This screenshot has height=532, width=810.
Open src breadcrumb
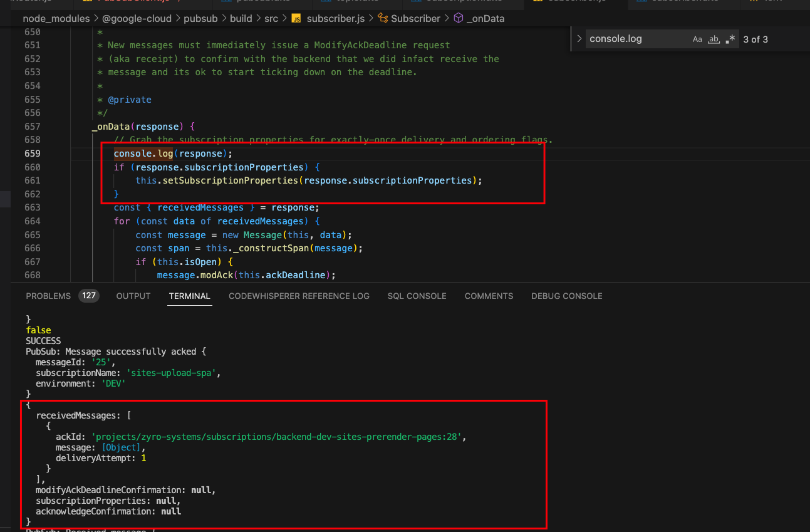tap(271, 18)
